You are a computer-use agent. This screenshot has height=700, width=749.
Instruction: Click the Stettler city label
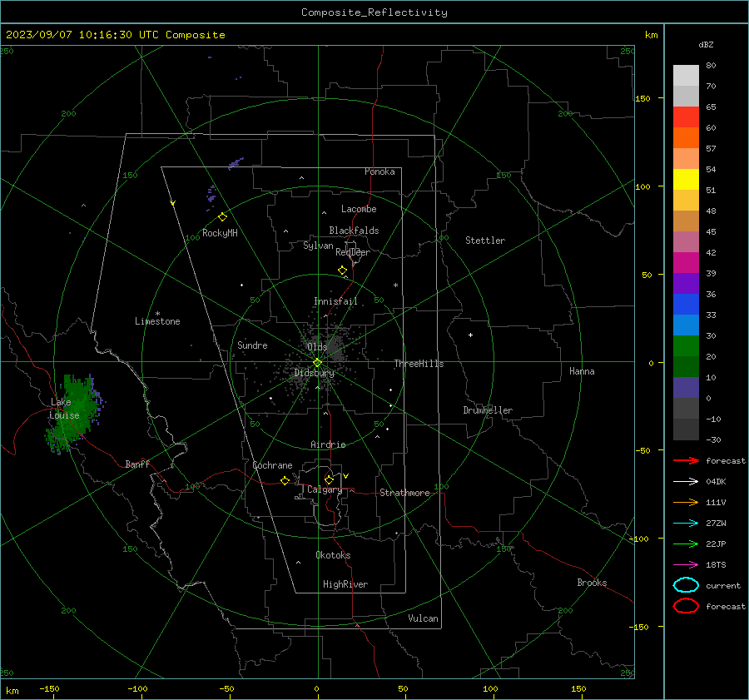tap(485, 241)
